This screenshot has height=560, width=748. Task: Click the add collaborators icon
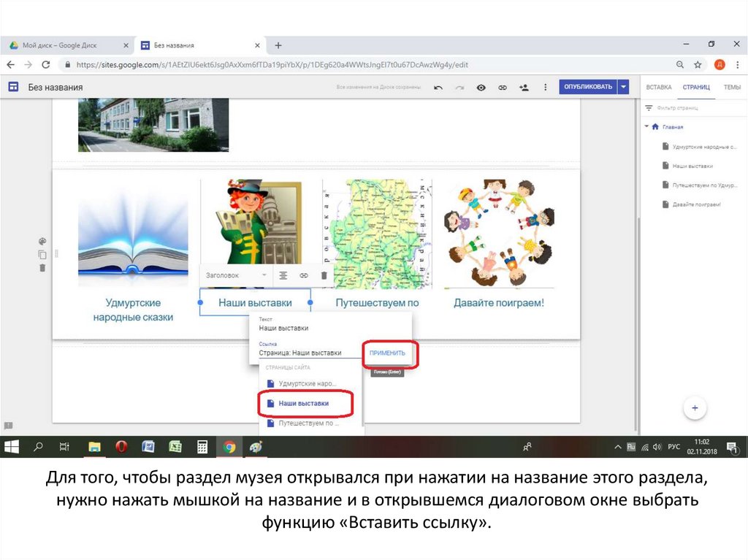pyautogui.click(x=524, y=87)
